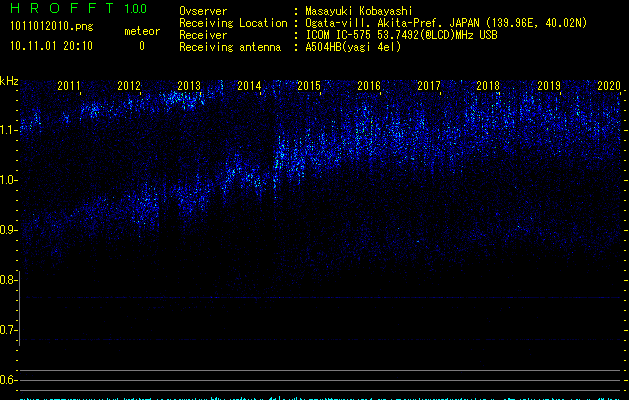629x400 pixels.
Task: Click the 2015 time marker
Action: click(309, 86)
